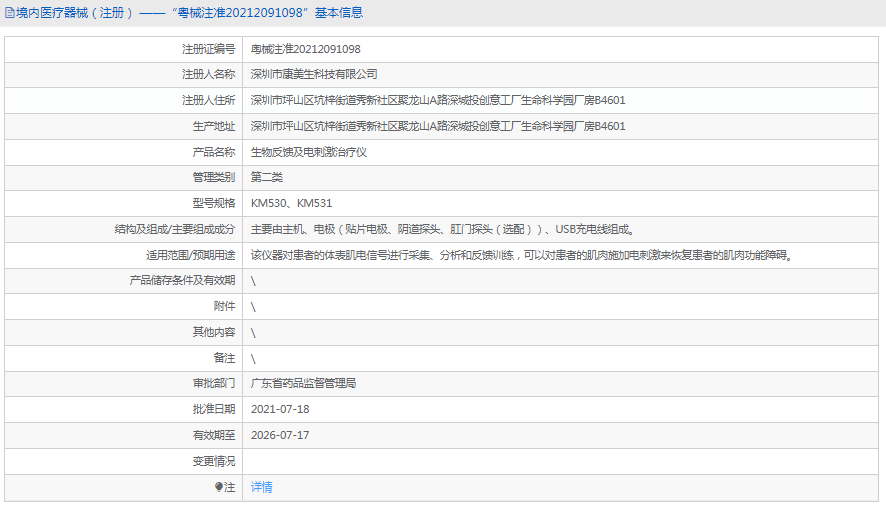Select the approval date 2021-07-18

[x=280, y=409]
